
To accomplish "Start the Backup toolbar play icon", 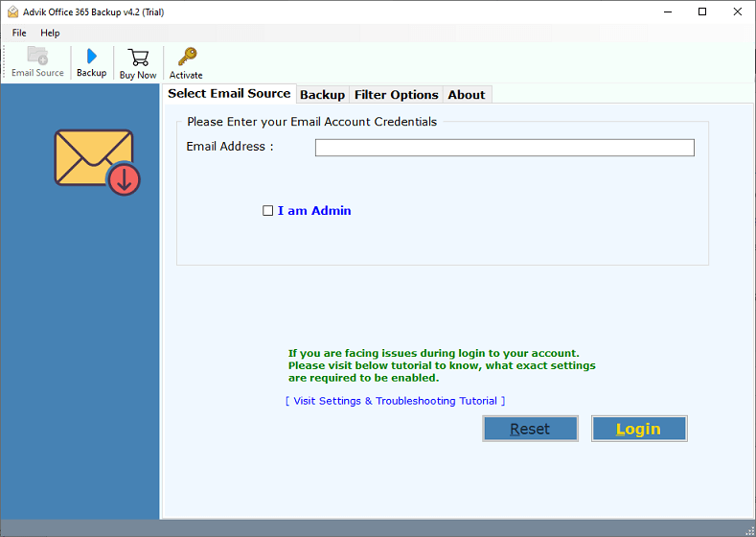I will tap(92, 56).
